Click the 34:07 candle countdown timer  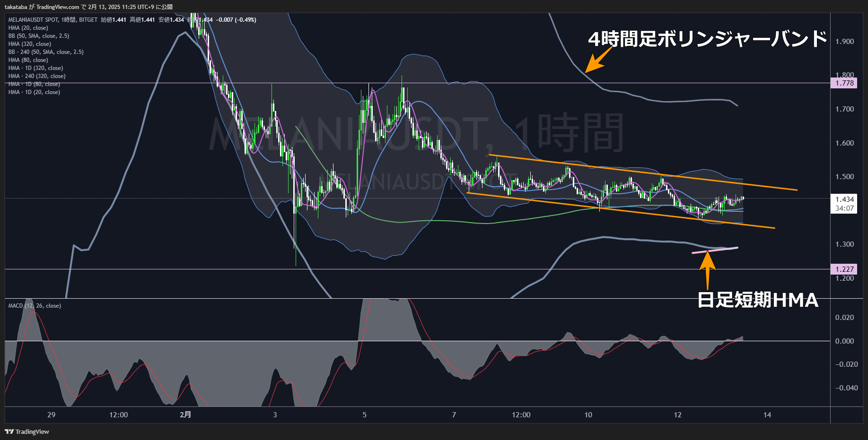(844, 208)
